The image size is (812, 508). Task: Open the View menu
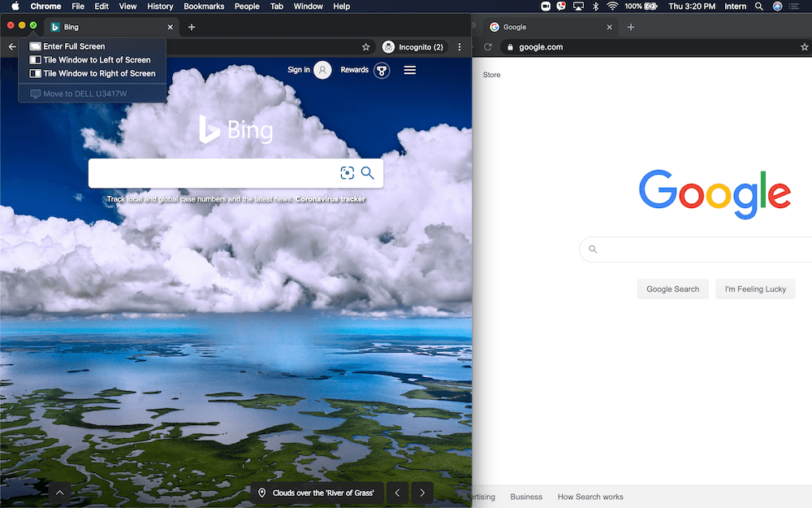pos(127,7)
